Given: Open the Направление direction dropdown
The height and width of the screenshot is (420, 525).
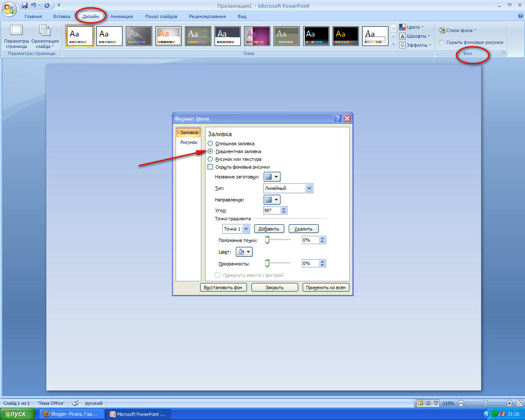Looking at the screenshot, I should (x=272, y=199).
